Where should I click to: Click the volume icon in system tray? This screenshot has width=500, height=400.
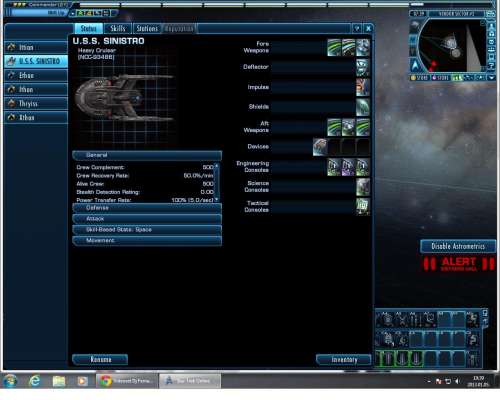457,381
